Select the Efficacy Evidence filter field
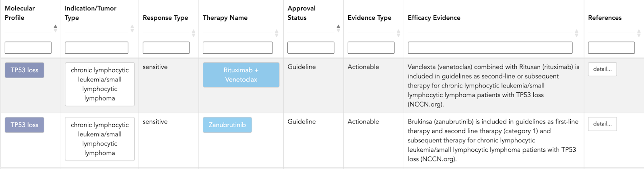644x169 pixels. (x=490, y=48)
